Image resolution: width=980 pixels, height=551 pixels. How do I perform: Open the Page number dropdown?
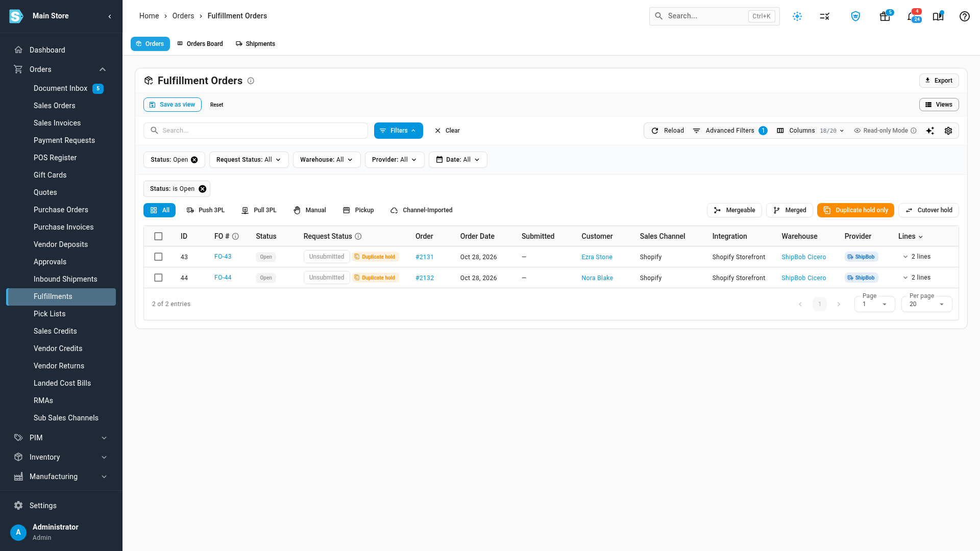point(874,304)
